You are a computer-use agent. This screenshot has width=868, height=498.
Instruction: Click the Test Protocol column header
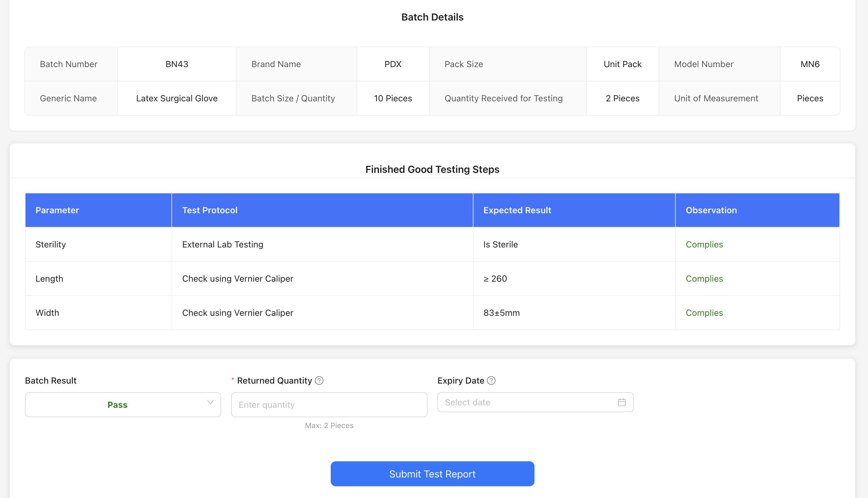click(x=209, y=210)
